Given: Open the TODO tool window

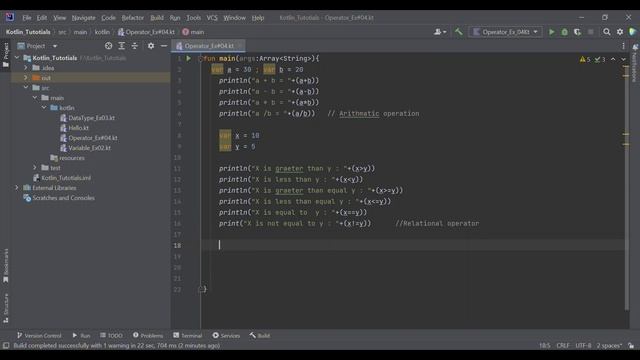Looking at the screenshot, I should (111, 336).
